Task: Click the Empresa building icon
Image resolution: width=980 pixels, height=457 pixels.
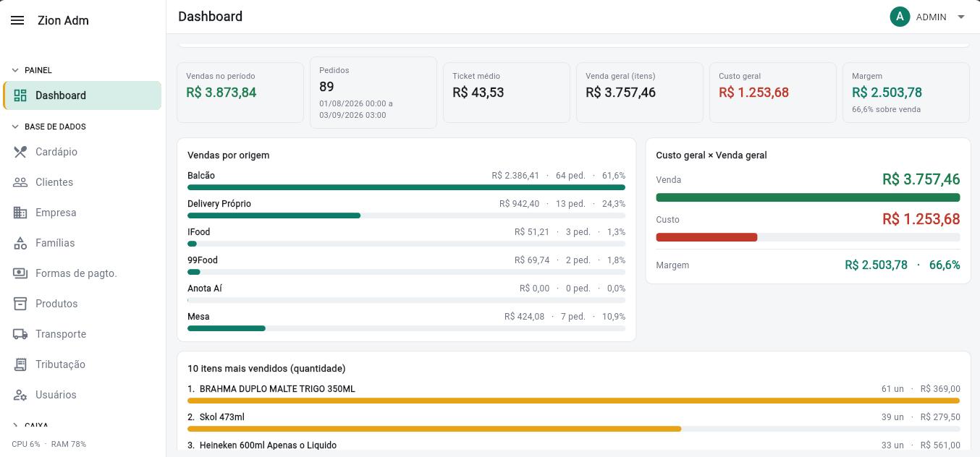Action: pyautogui.click(x=20, y=213)
